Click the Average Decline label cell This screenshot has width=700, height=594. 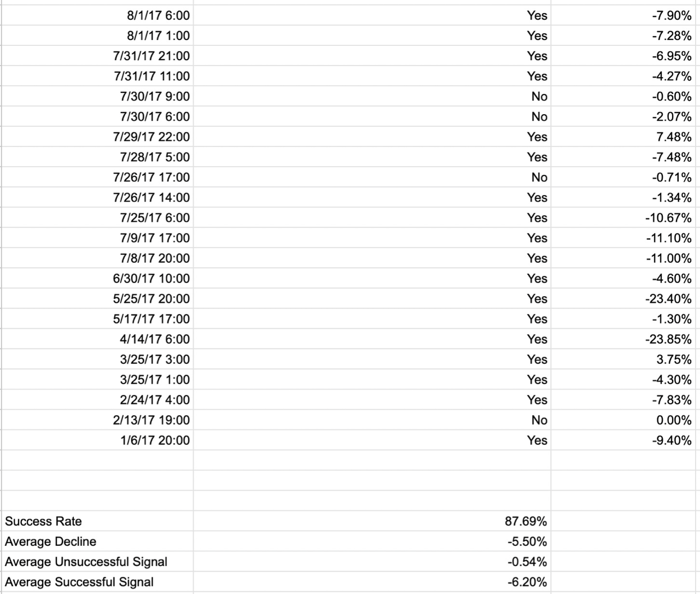pyautogui.click(x=97, y=541)
